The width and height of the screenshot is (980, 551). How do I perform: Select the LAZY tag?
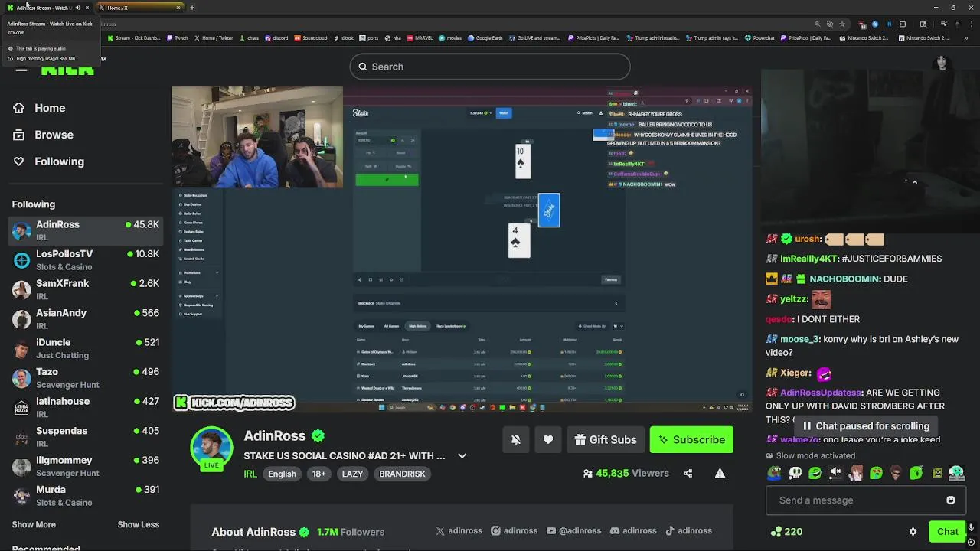pos(352,474)
